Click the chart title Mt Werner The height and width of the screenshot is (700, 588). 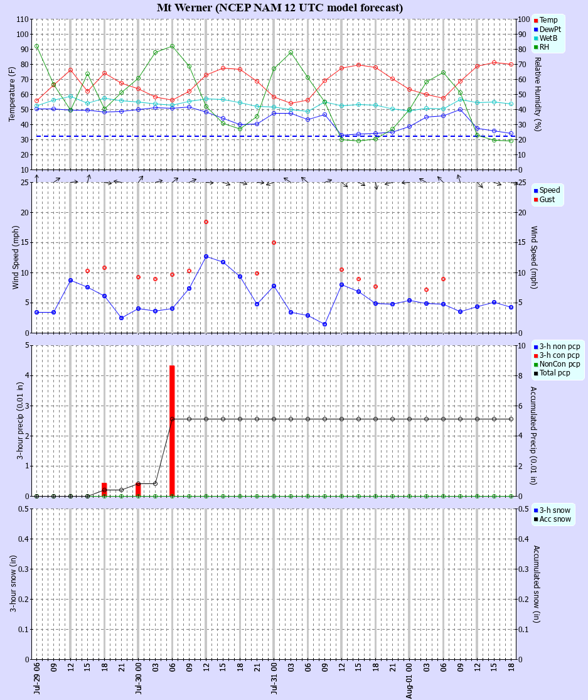pos(184,8)
